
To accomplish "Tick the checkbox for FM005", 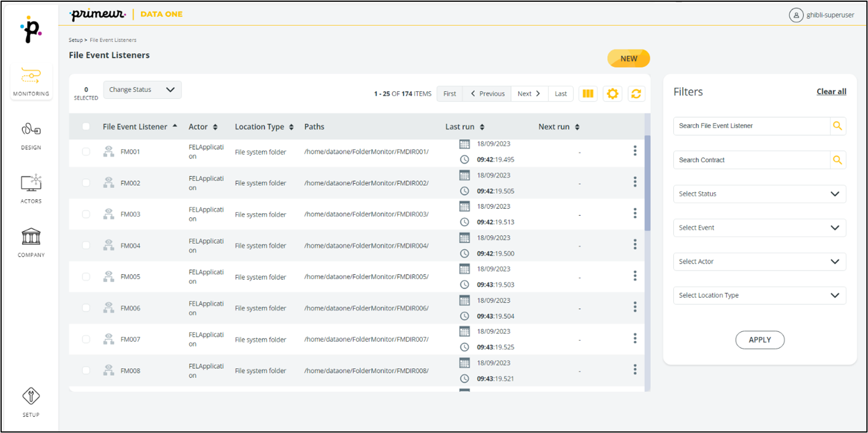I will [x=86, y=276].
